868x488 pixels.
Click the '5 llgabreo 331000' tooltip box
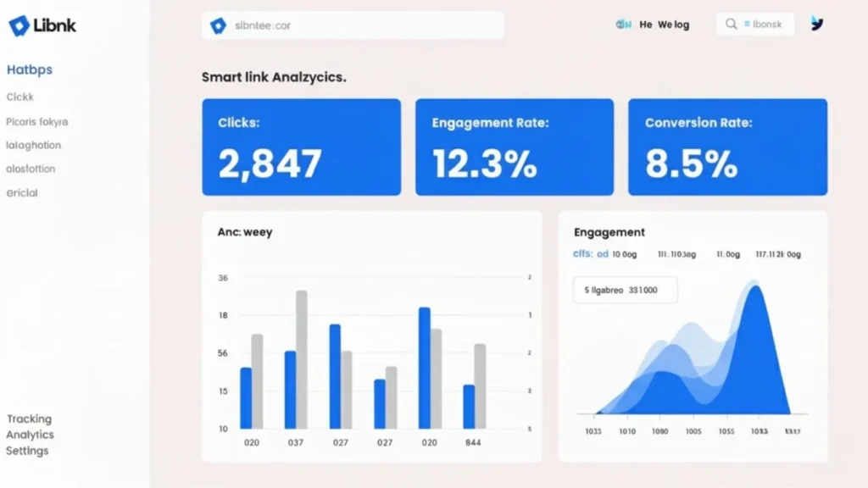tap(625, 290)
